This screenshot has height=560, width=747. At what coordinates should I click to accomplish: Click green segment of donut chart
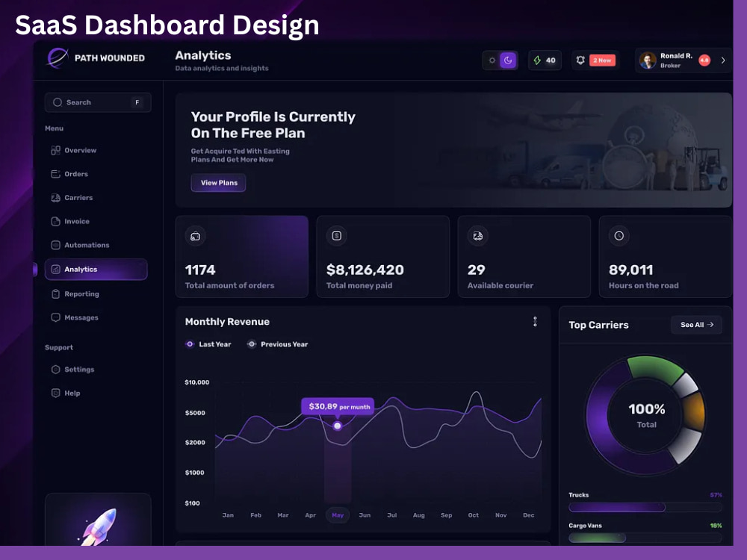657,370
